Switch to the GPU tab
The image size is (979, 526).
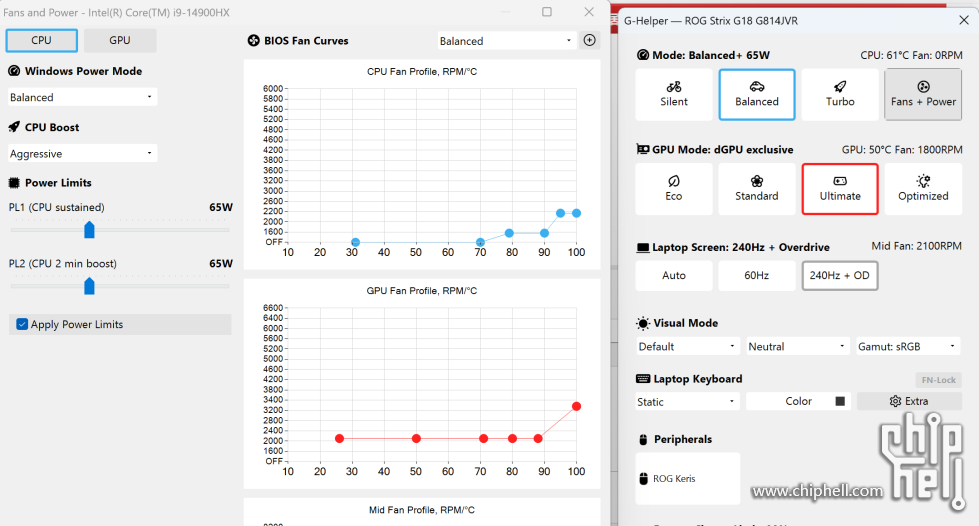click(x=120, y=41)
